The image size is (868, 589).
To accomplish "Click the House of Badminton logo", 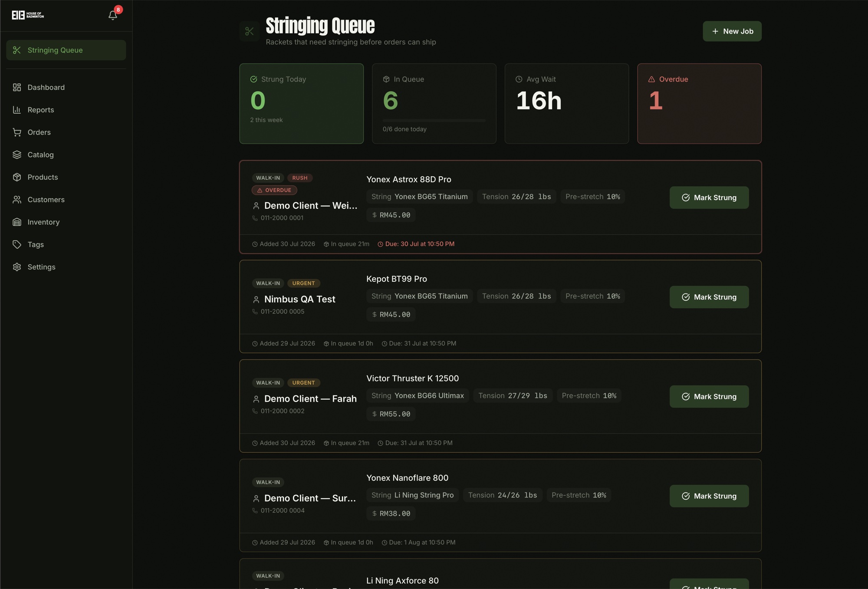I will click(x=28, y=15).
